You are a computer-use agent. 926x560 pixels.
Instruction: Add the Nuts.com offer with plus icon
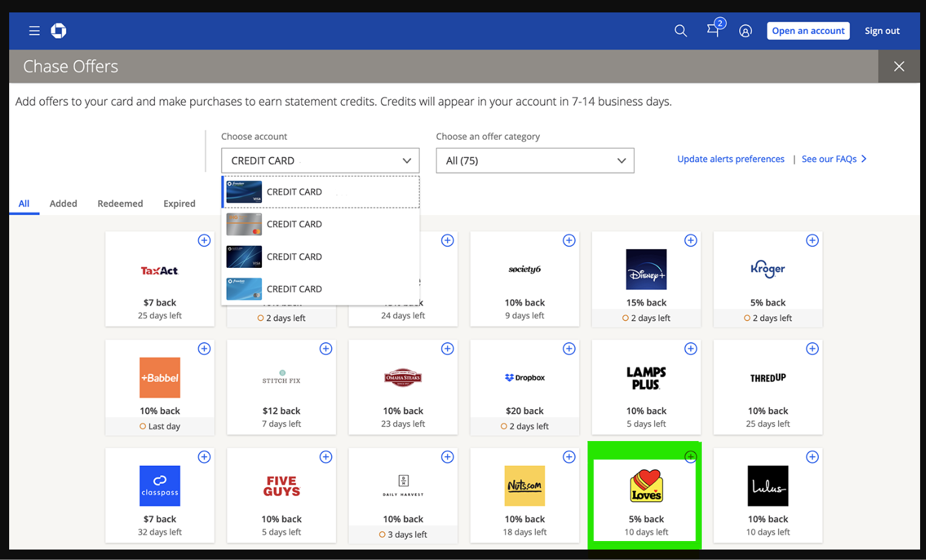coord(569,457)
